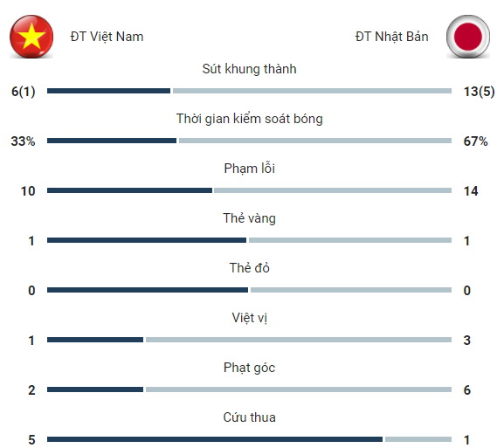
Task: Click the Sút khung thành stat bar
Action: (249, 91)
